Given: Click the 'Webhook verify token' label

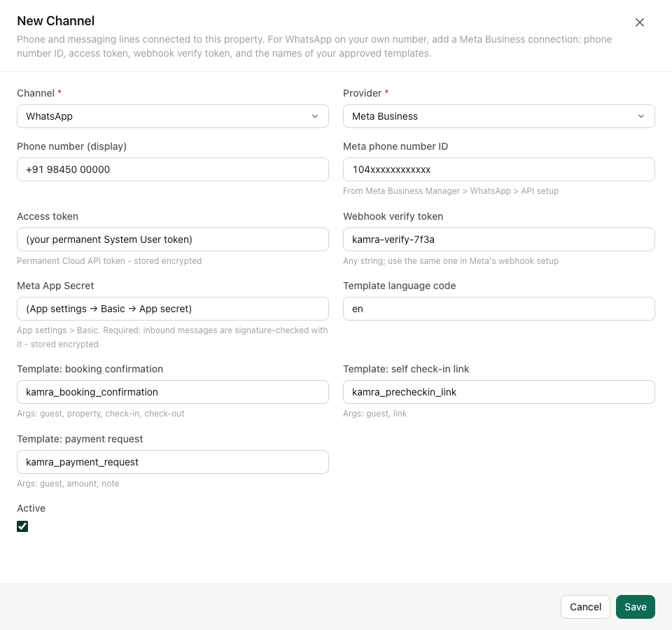Looking at the screenshot, I should 393,216.
